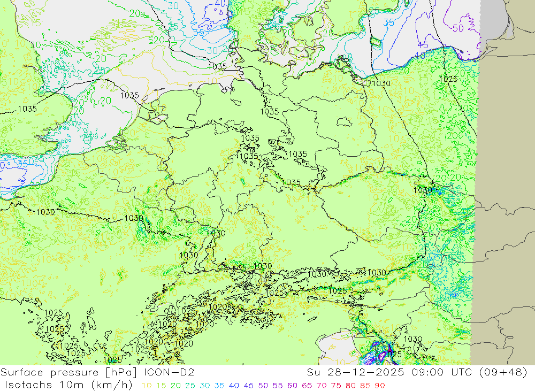Click the "Surface pressure [hPa] ICON-D2" title text

pyautogui.click(x=97, y=372)
